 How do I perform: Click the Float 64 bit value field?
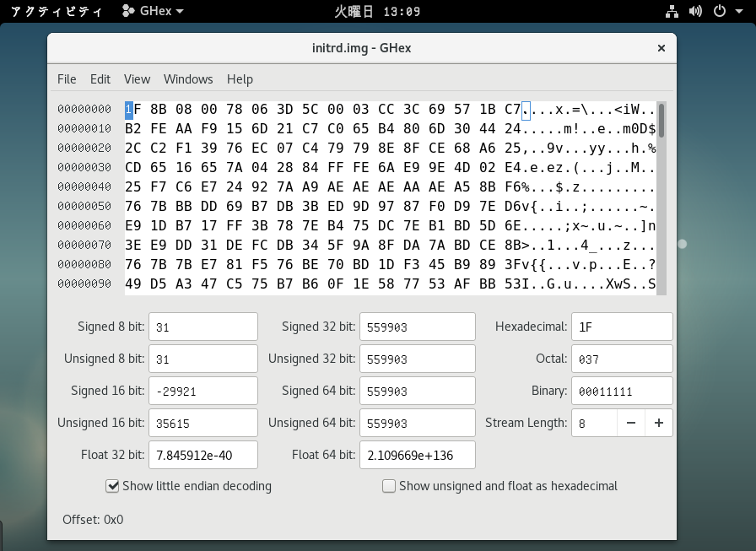[417, 454]
